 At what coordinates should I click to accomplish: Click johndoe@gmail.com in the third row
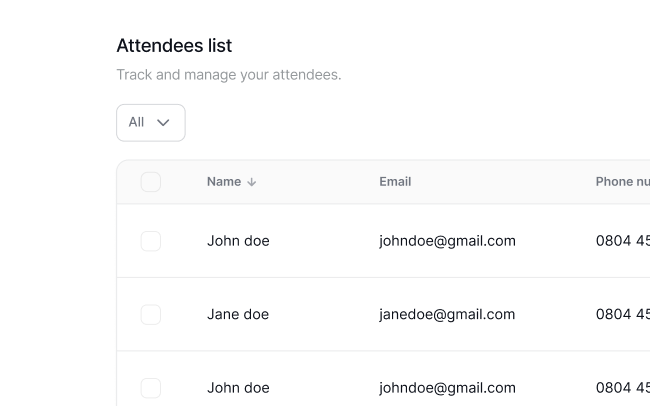point(447,388)
